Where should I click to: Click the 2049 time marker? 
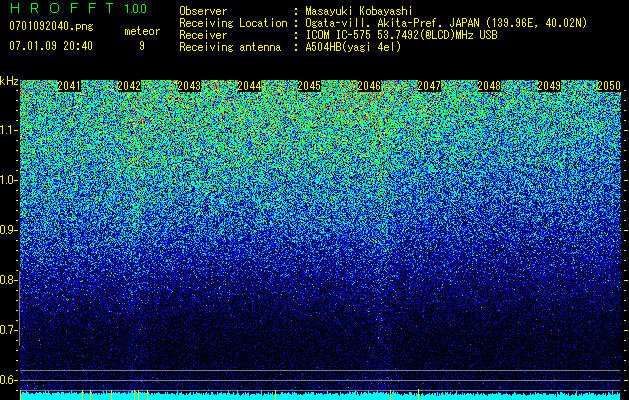(549, 86)
